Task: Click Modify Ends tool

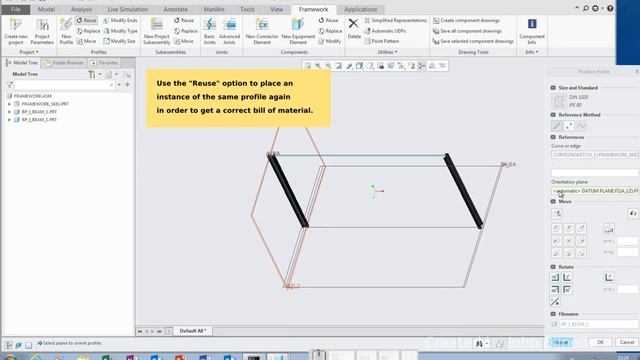Action: point(120,20)
